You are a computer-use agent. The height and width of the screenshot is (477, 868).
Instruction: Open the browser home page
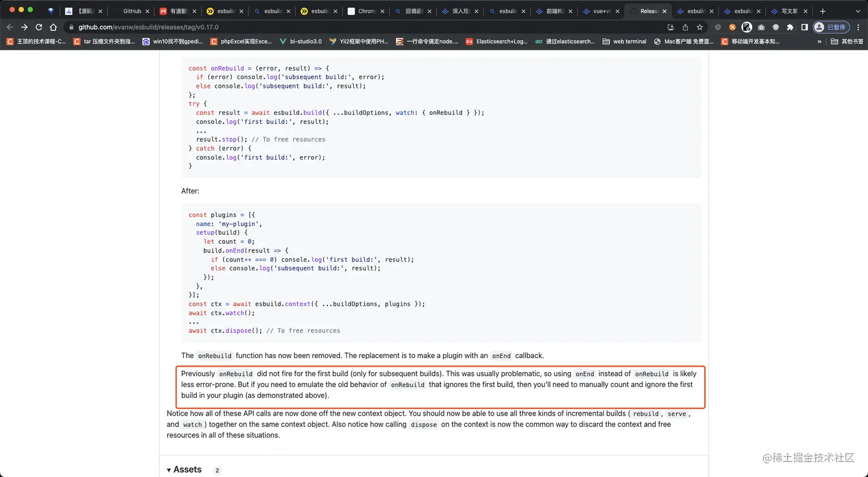(x=53, y=27)
